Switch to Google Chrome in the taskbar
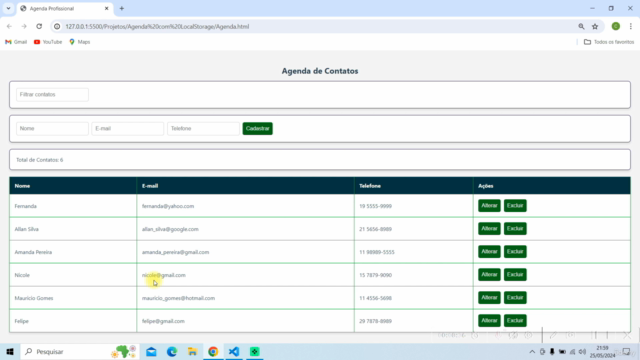The height and width of the screenshot is (360, 640). point(213,351)
